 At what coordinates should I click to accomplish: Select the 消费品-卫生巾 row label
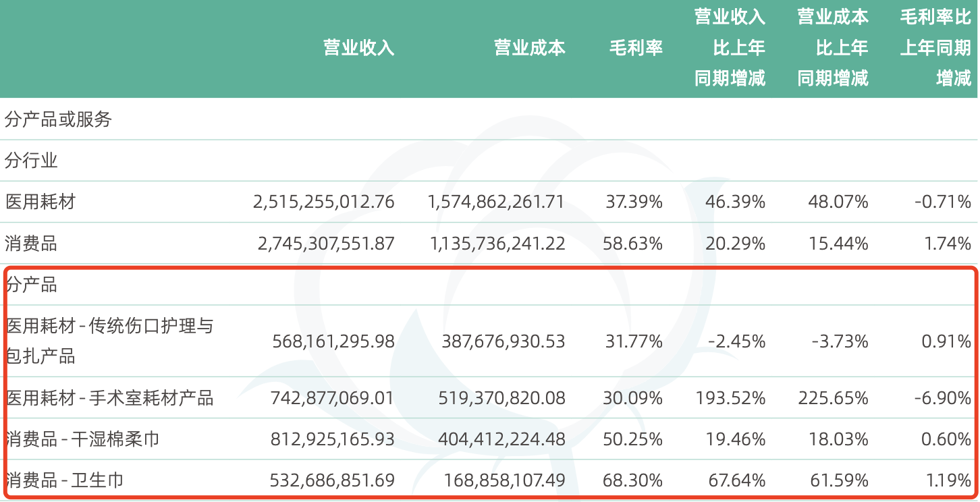(x=65, y=481)
